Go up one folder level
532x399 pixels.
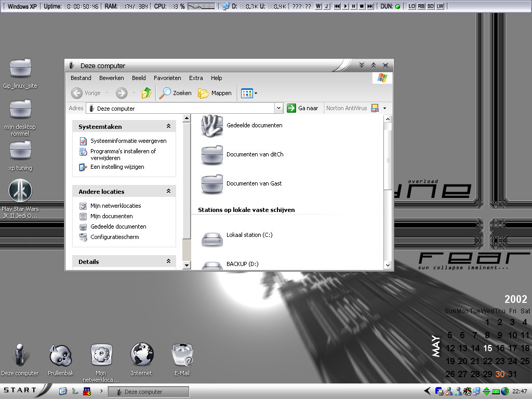(146, 93)
